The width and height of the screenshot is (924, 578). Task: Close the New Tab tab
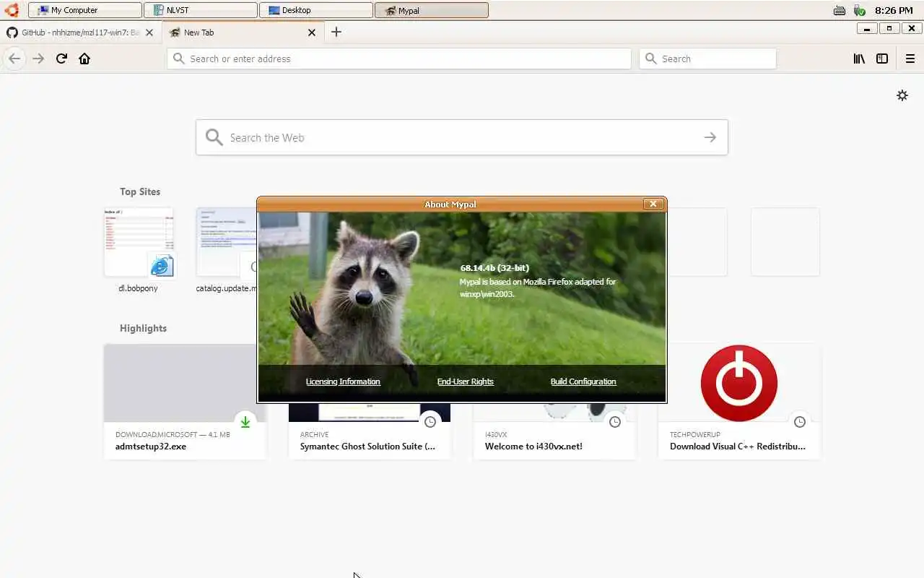pyautogui.click(x=312, y=33)
